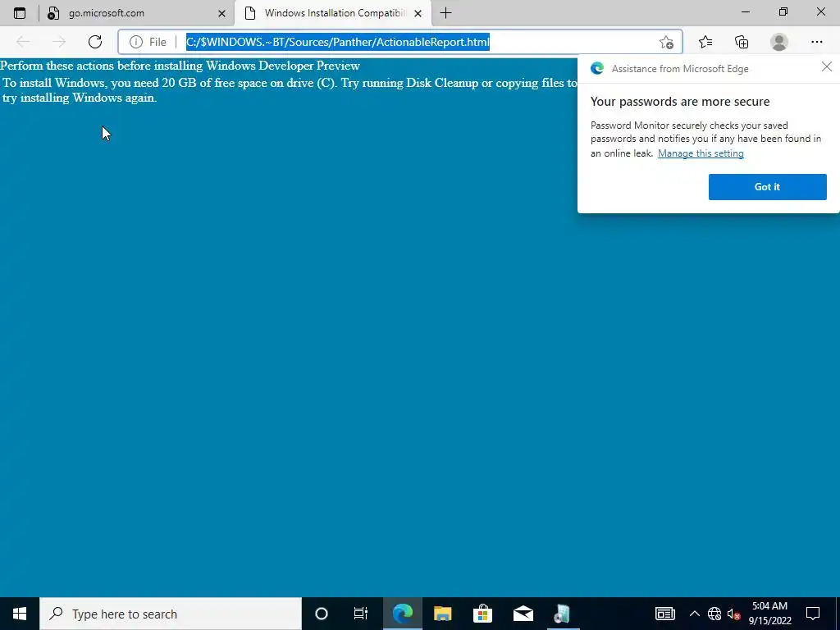
Task: Click the browser Back arrow
Action: pyautogui.click(x=23, y=42)
